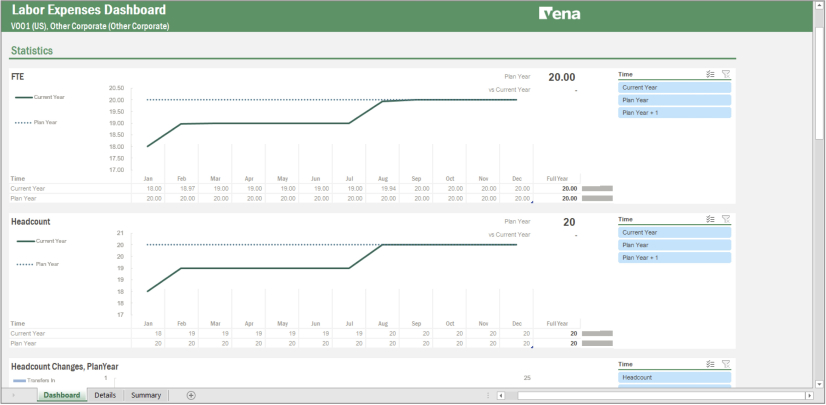Screen dimensions: 826x405
Task: Click the horizontal scrollbar thumb
Action: (x=661, y=396)
